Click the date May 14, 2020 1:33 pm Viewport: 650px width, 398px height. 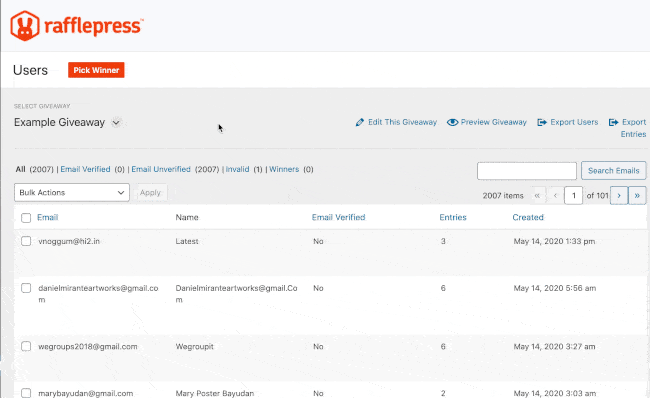click(x=554, y=241)
